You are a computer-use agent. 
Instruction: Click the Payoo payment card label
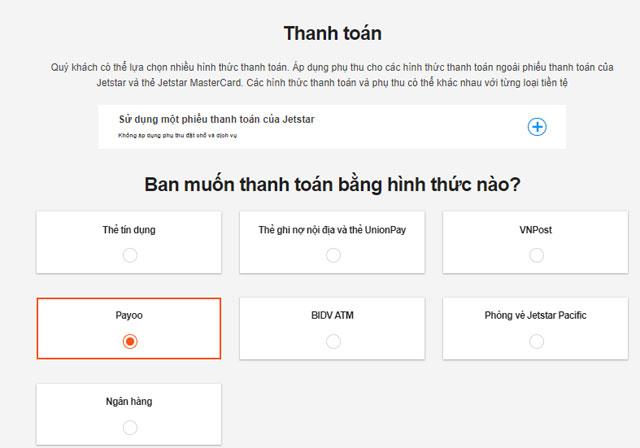click(x=129, y=316)
